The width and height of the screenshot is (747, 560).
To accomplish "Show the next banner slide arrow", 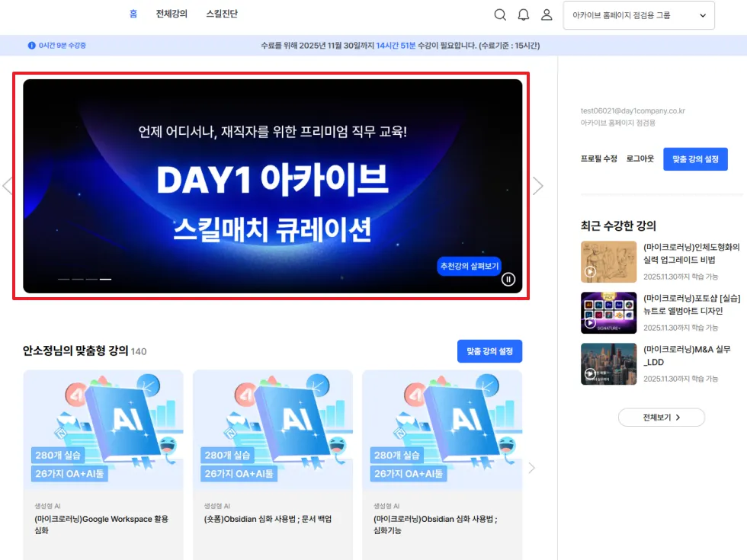I will click(x=538, y=186).
